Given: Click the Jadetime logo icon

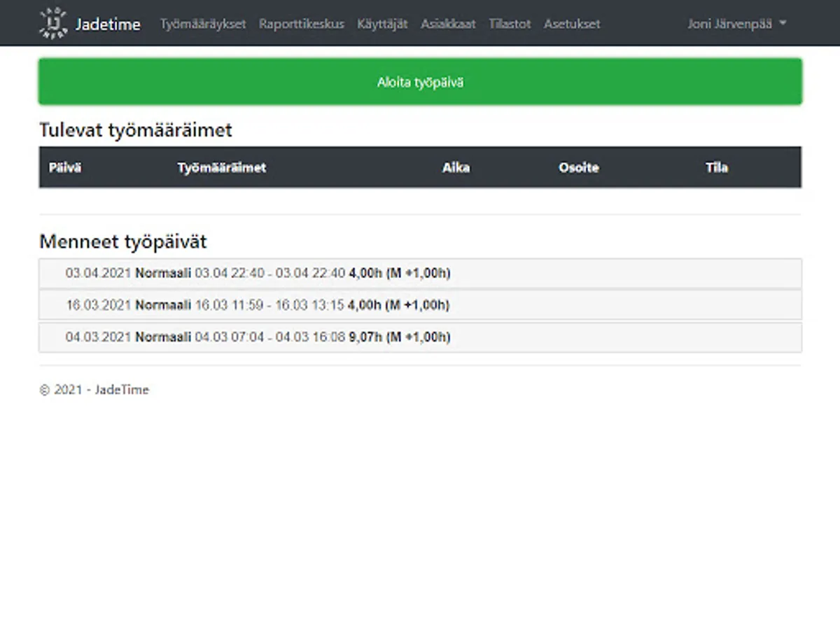Looking at the screenshot, I should (x=52, y=22).
